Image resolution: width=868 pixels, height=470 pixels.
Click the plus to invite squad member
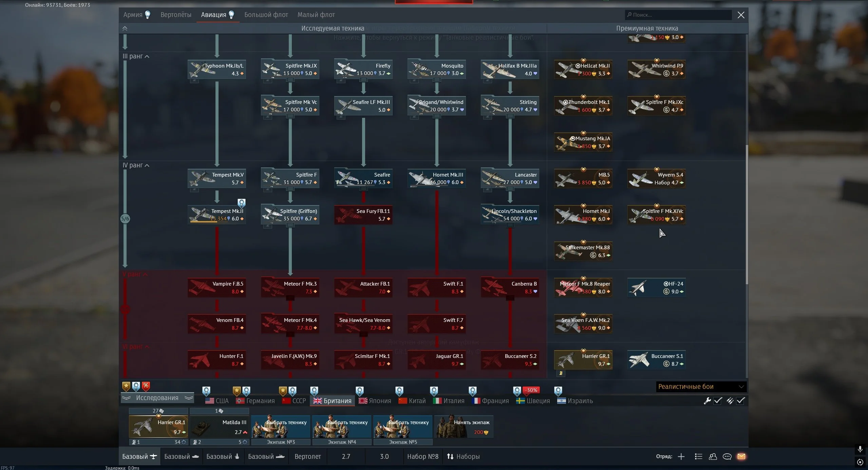click(x=681, y=456)
